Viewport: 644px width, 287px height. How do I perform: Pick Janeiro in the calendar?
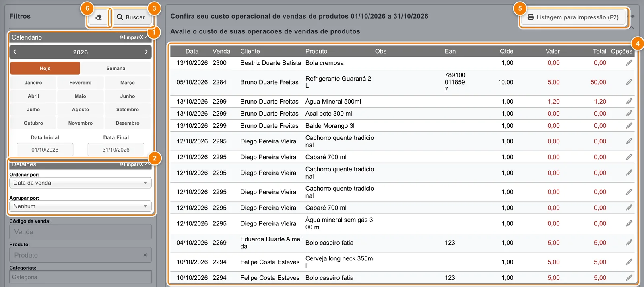point(33,83)
